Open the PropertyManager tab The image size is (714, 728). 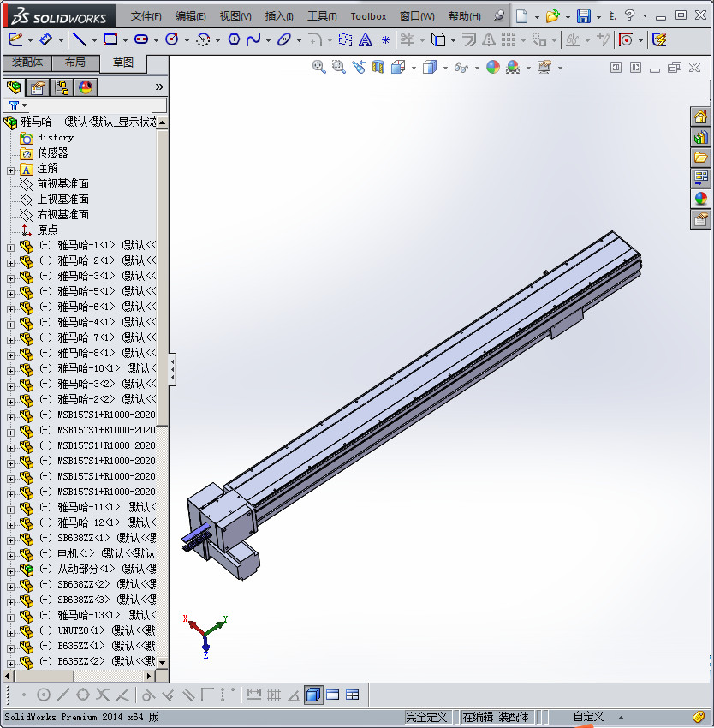click(x=38, y=87)
